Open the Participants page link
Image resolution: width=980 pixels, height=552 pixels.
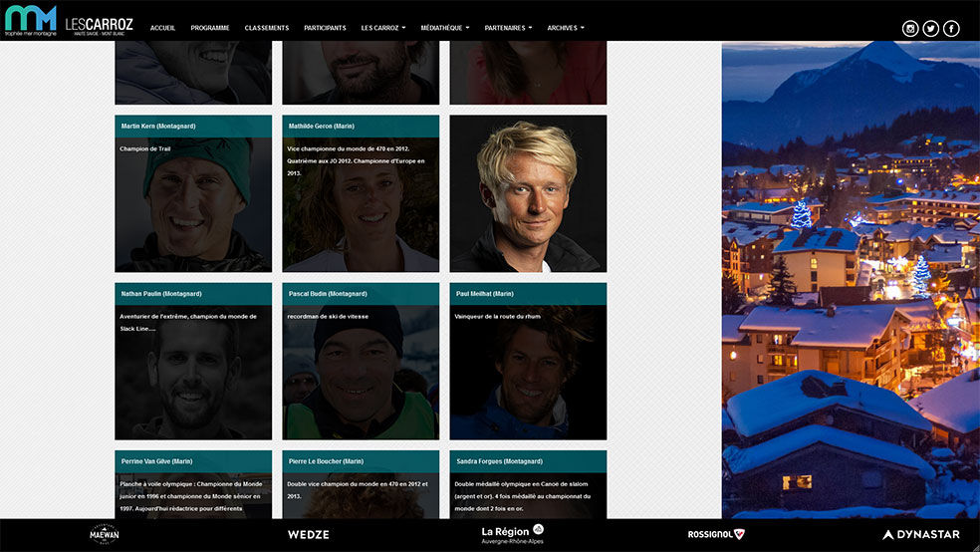click(325, 28)
